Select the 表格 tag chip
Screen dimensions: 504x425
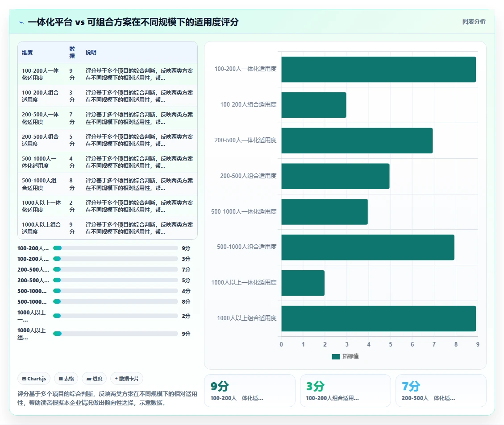(x=66, y=379)
